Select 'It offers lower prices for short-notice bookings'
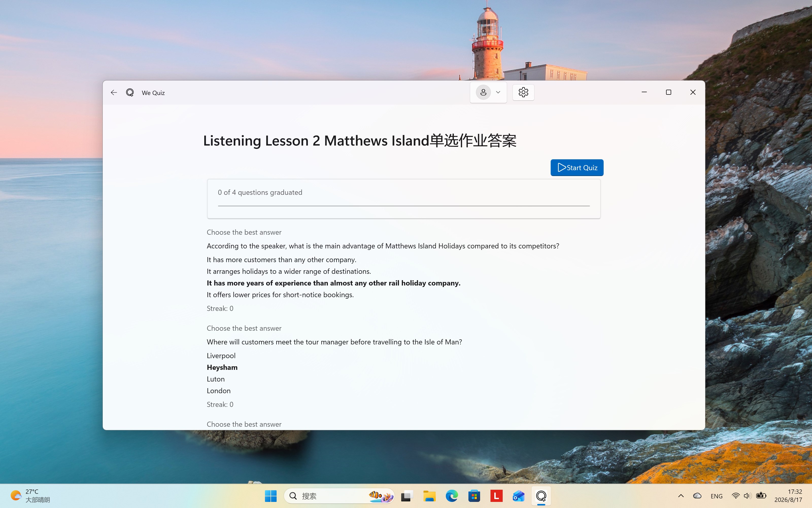 [280, 295]
